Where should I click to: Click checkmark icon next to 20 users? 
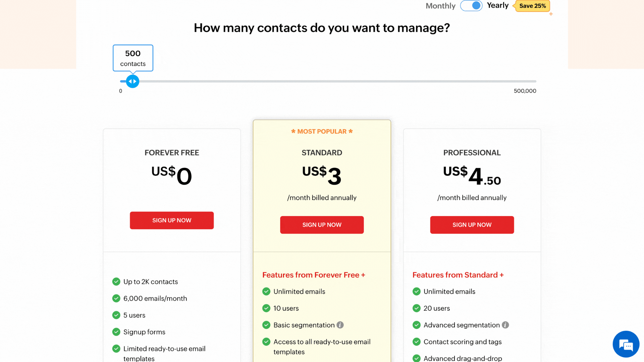click(417, 308)
